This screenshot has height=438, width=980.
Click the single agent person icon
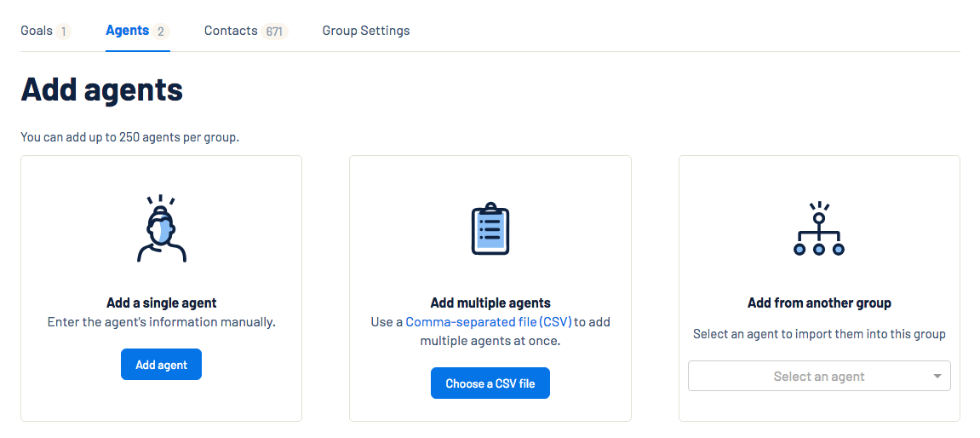162,228
